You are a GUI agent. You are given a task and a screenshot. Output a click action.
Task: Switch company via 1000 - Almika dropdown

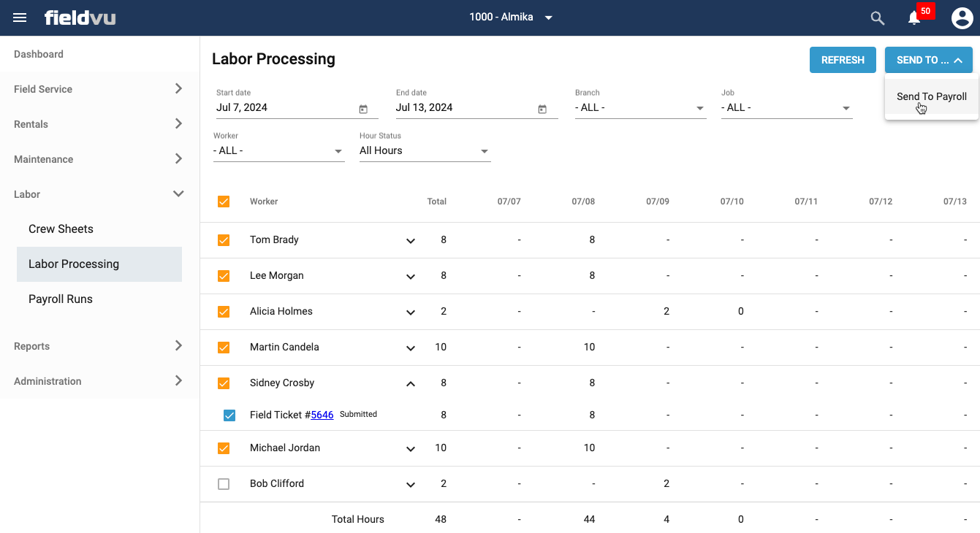511,18
